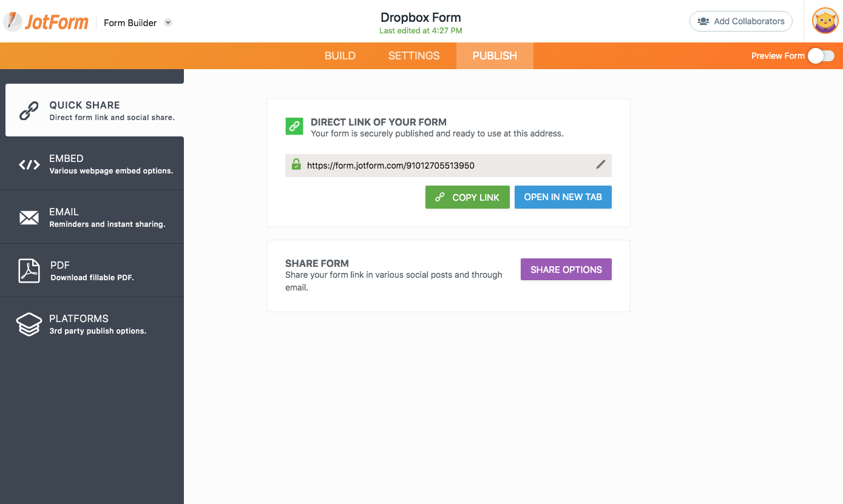This screenshot has height=504, width=843.
Task: Click the chain link Quick Share icon
Action: pos(29,110)
